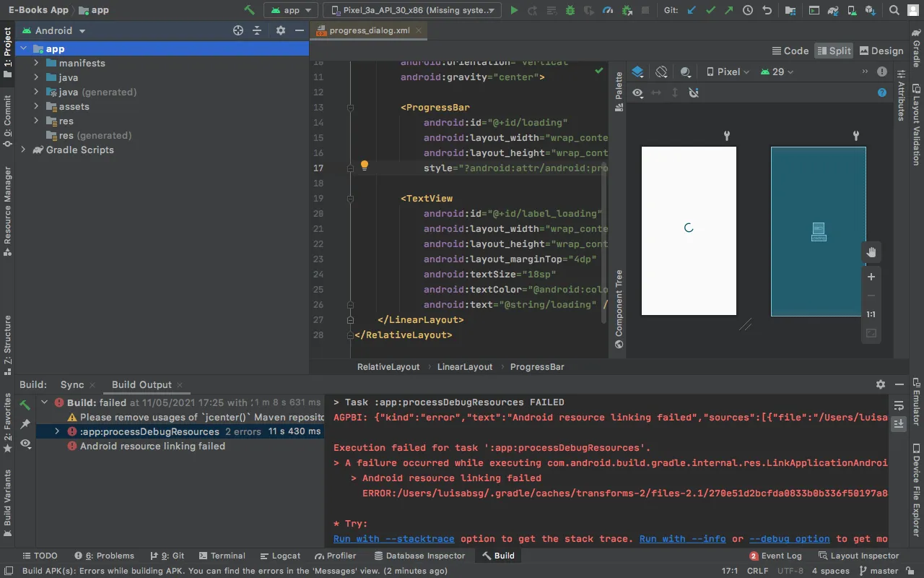Click Run with --stacktrace link

click(394, 539)
